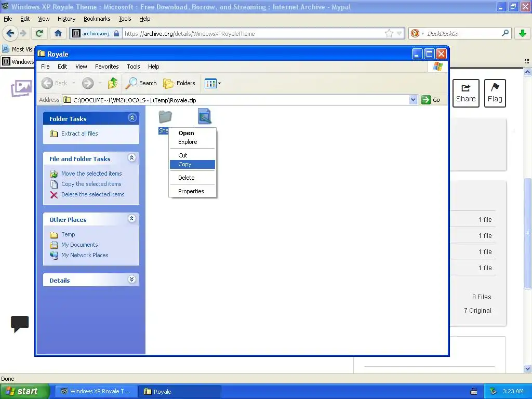This screenshot has height=399, width=532.
Task: Collapse File and Folder Tasks panel
Action: point(132,158)
